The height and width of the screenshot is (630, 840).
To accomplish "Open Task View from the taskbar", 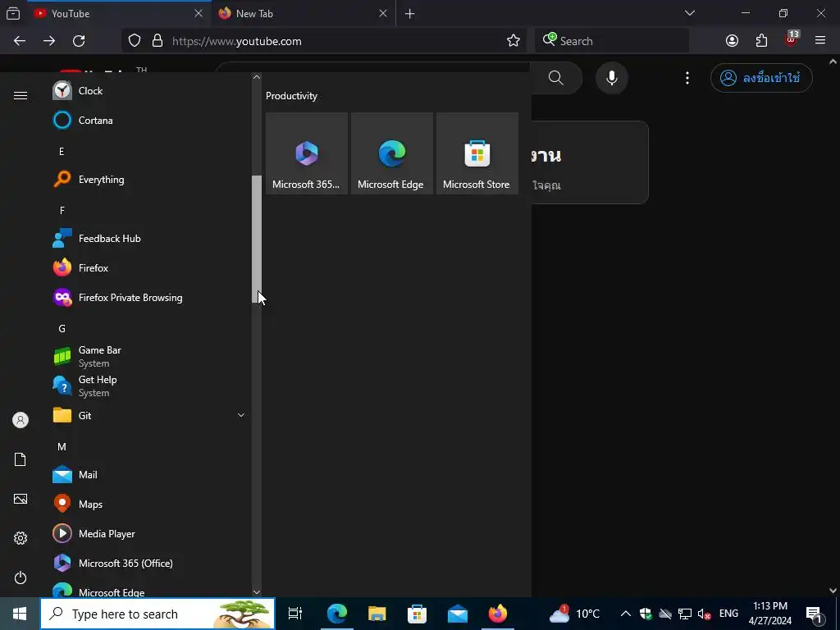I will pos(295,614).
